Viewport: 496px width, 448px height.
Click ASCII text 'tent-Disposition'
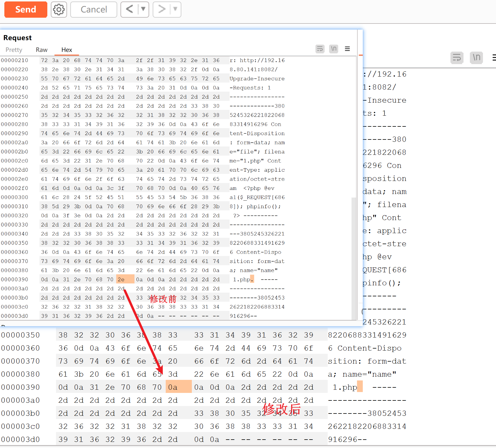(x=257, y=133)
